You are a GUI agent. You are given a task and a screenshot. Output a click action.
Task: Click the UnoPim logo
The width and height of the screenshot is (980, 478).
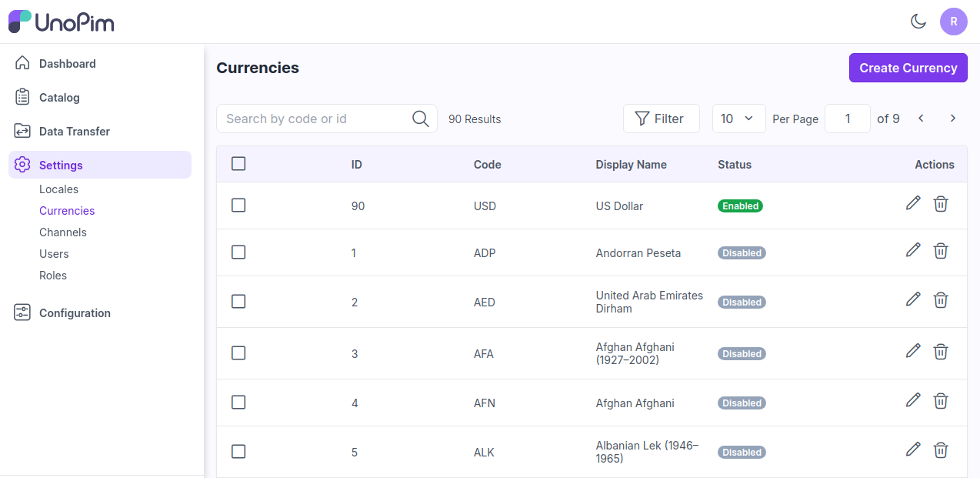pos(62,22)
